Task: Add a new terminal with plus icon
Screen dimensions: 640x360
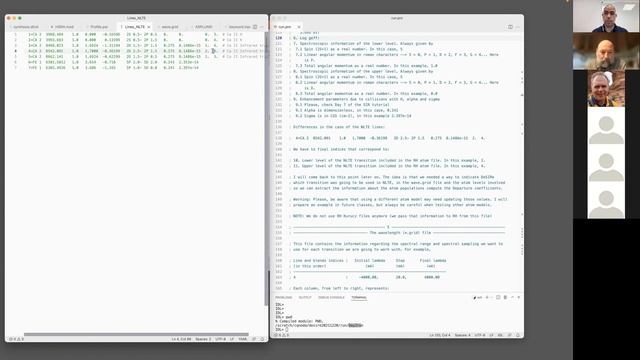Action: (x=487, y=298)
